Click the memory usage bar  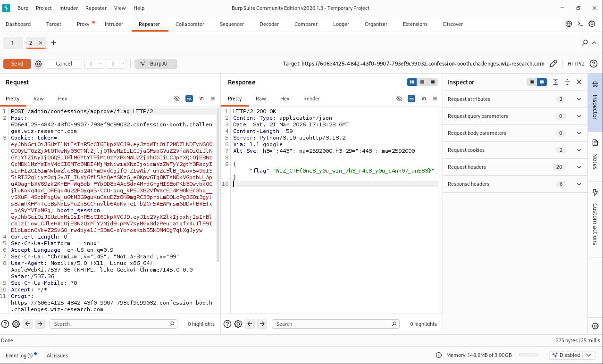point(528,355)
